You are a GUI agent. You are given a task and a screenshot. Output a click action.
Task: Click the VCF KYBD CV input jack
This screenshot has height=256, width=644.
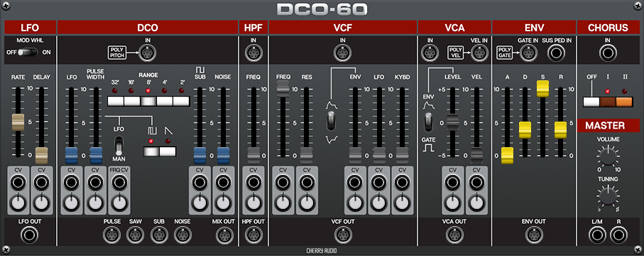[402, 182]
